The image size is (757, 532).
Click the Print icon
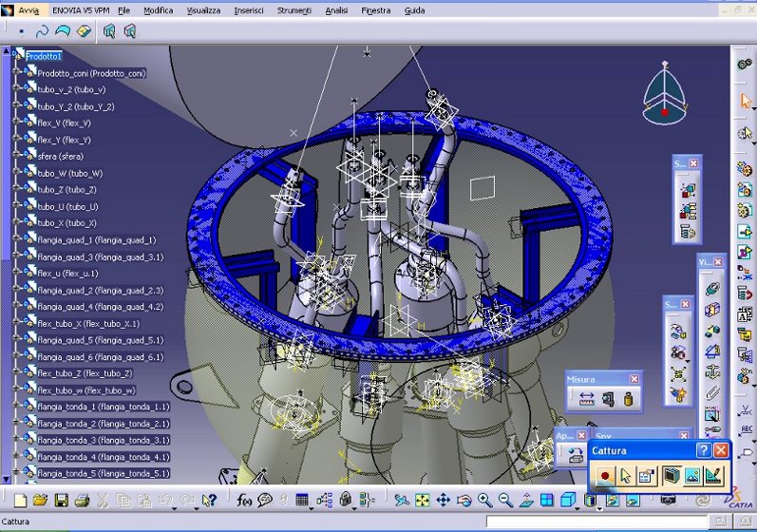point(82,500)
